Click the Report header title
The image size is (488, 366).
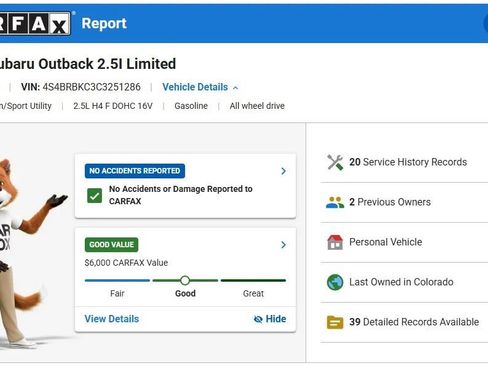tap(104, 23)
